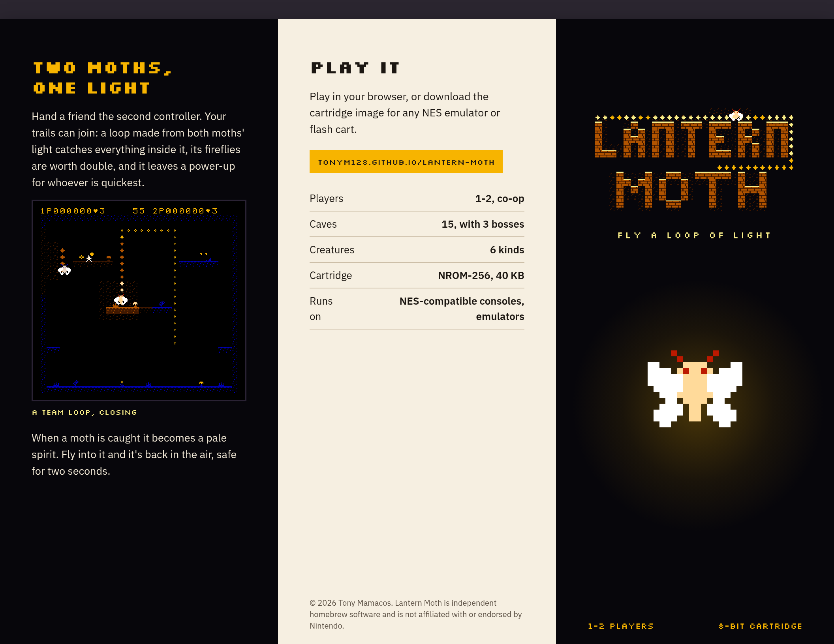Click the 'Cartridge' row label
Screen dimensions: 834x644
[331, 275]
